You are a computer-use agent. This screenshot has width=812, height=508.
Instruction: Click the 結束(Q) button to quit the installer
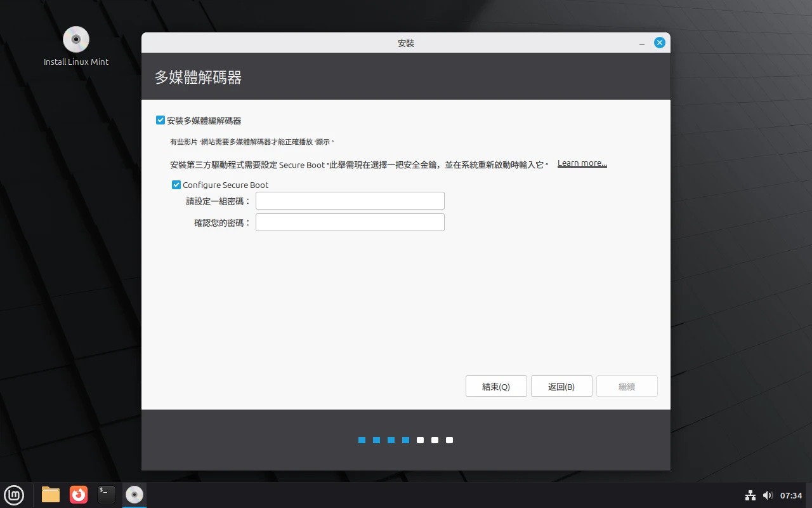pyautogui.click(x=496, y=386)
